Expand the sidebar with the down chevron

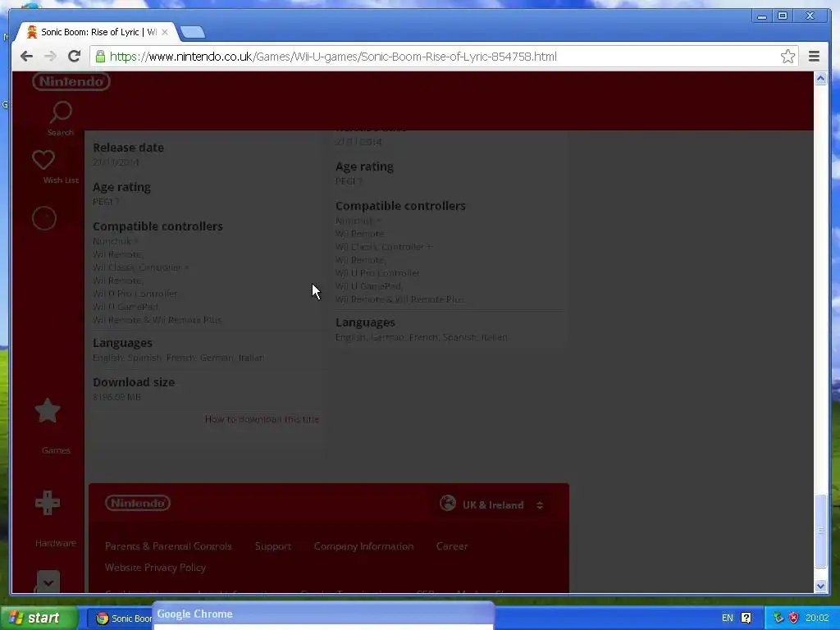click(48, 582)
